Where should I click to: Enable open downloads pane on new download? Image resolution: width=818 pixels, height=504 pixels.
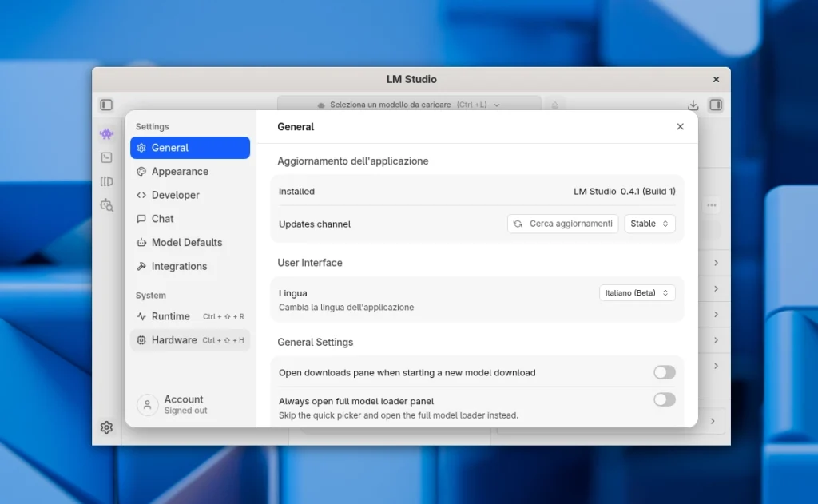coord(664,372)
